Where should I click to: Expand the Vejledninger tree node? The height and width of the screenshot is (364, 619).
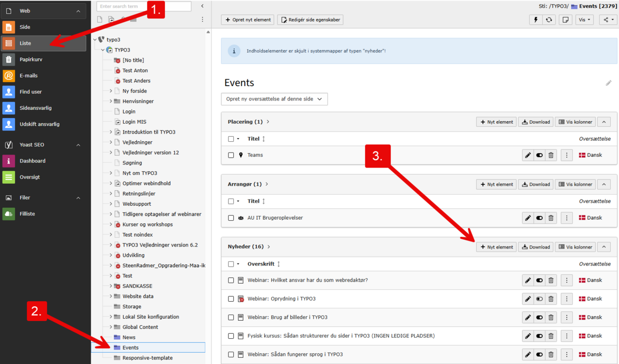point(110,142)
